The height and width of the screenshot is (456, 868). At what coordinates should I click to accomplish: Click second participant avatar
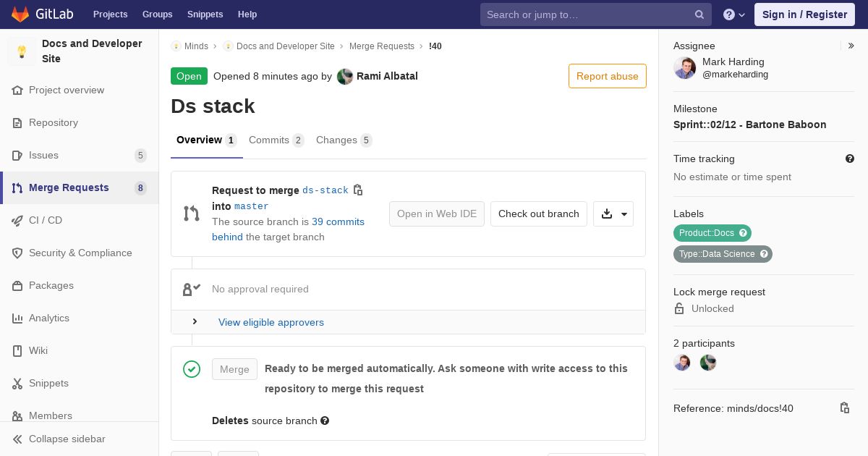[708, 363]
